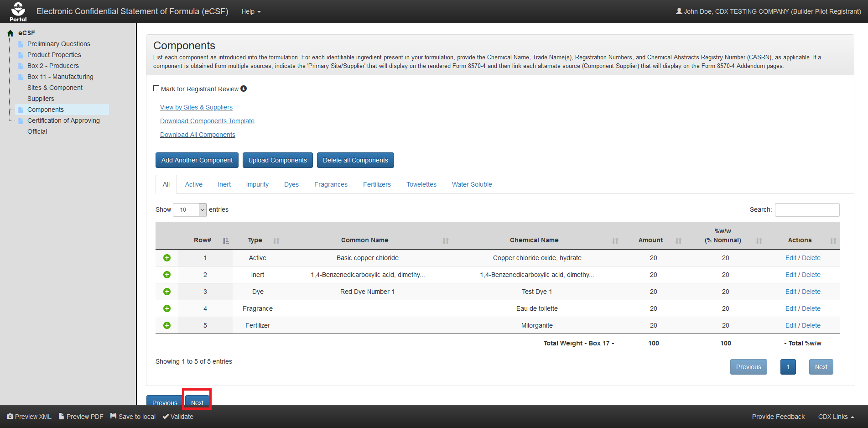Switch to the Inert tab

[x=224, y=184]
